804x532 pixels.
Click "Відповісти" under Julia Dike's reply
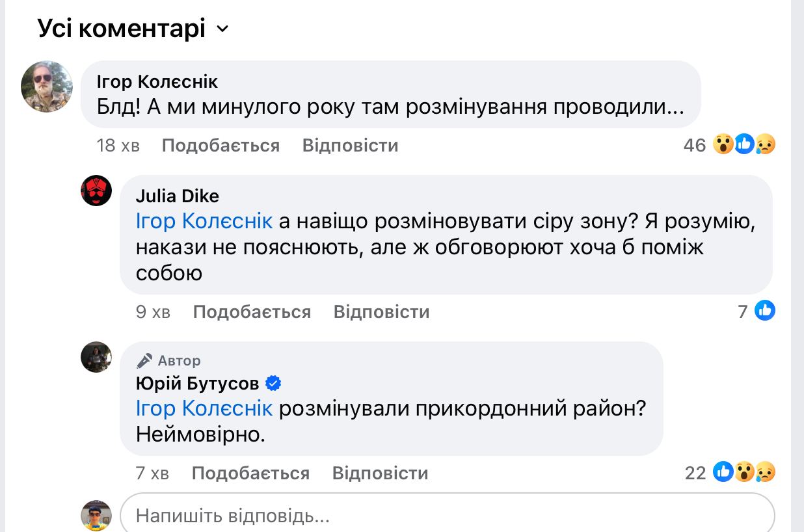(381, 312)
